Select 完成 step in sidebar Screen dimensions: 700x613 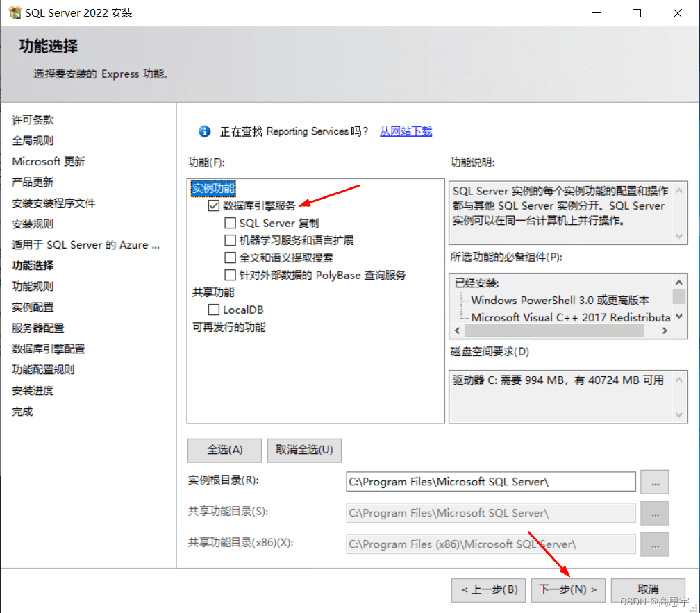22,412
